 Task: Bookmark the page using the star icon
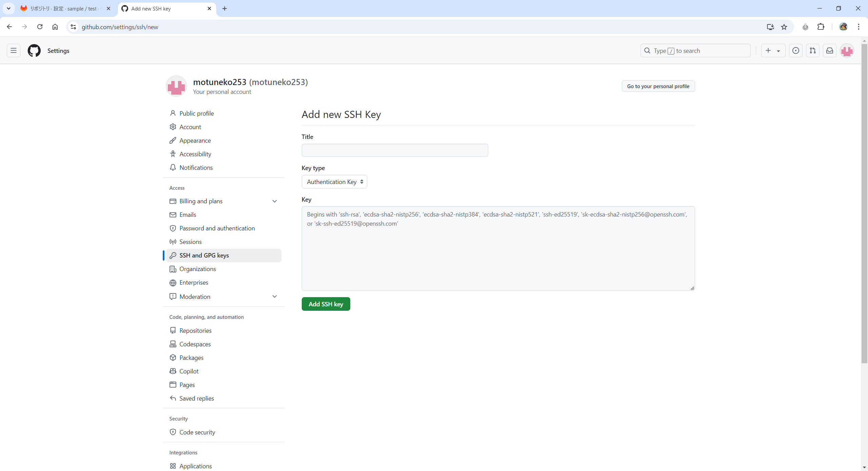784,27
